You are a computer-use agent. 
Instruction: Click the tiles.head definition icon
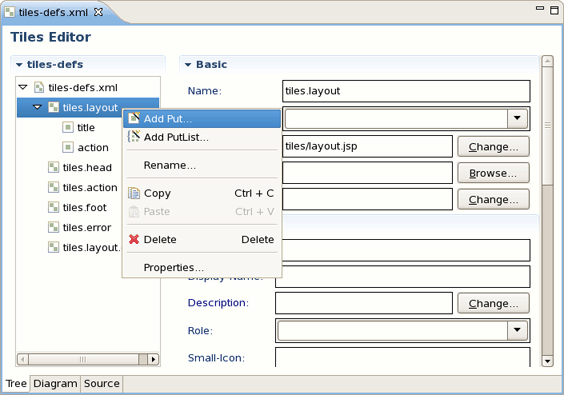click(53, 167)
